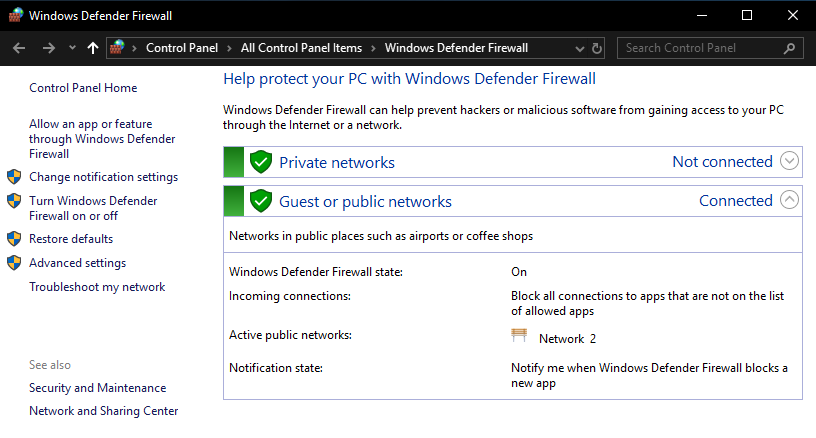Open Advanced settings link

coord(78,263)
